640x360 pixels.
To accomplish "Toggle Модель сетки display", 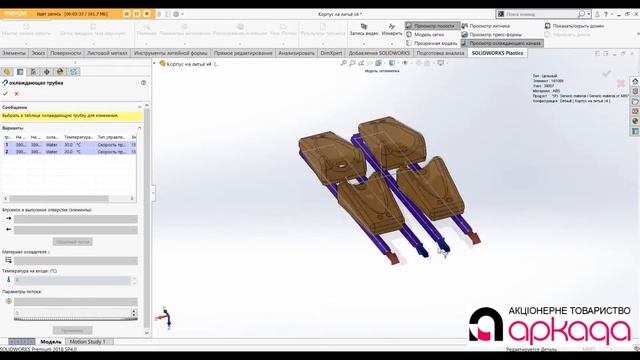I will point(425,35).
